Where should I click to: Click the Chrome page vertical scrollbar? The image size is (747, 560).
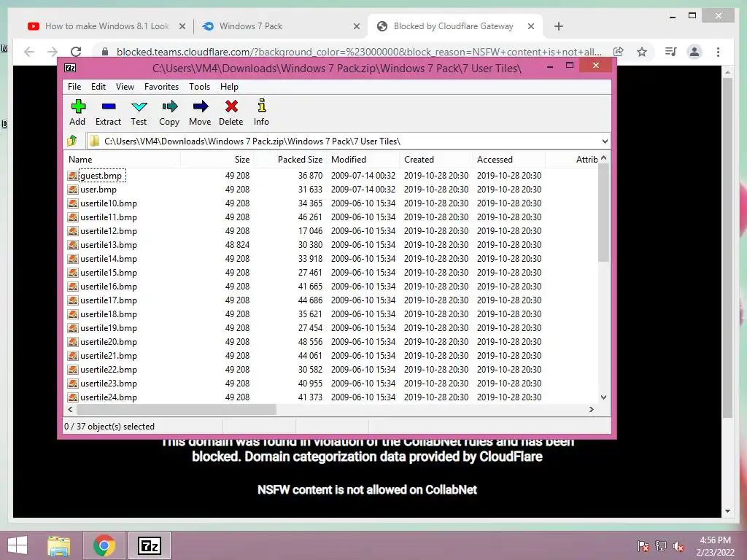coord(727,248)
